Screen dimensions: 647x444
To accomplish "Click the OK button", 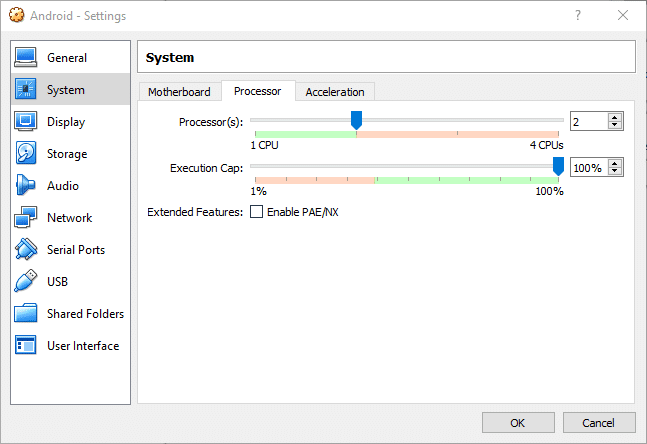I will (x=517, y=423).
